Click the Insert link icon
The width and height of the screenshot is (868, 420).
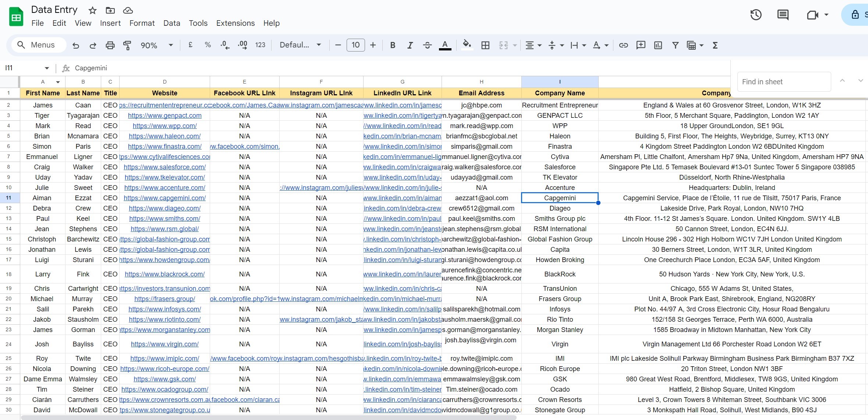tap(623, 45)
